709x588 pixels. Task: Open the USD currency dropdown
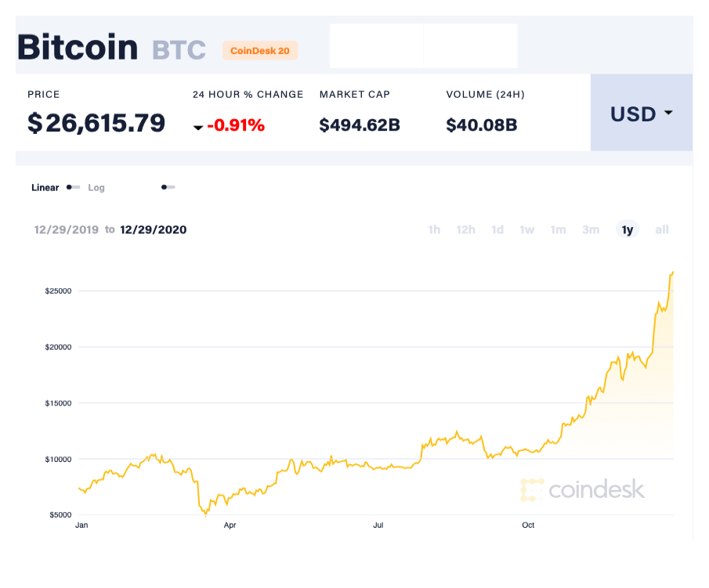641,114
